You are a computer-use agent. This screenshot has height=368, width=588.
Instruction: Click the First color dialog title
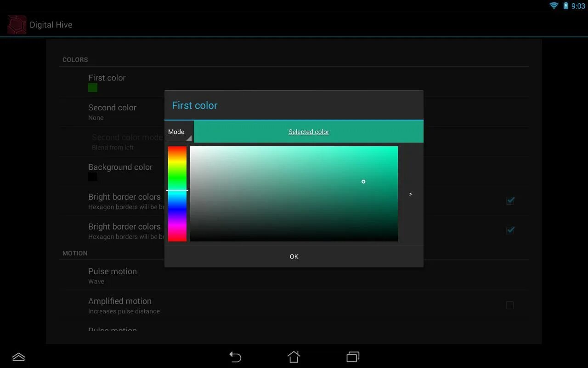tap(195, 105)
